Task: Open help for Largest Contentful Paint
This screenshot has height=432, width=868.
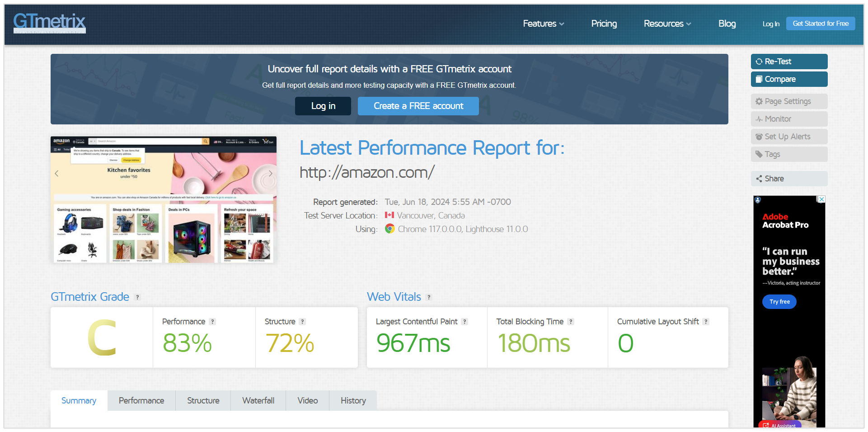Action: [x=464, y=322]
